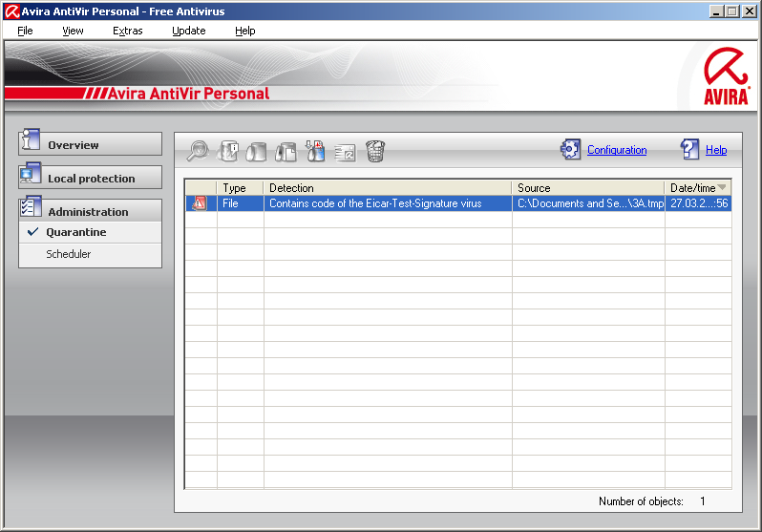Viewport: 762px width, 532px height.
Task: Click the quarantine object Properties icon
Action: pos(228,151)
